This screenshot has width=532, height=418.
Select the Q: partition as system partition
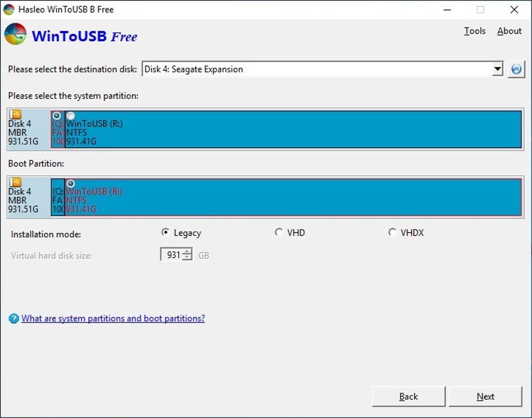click(56, 115)
